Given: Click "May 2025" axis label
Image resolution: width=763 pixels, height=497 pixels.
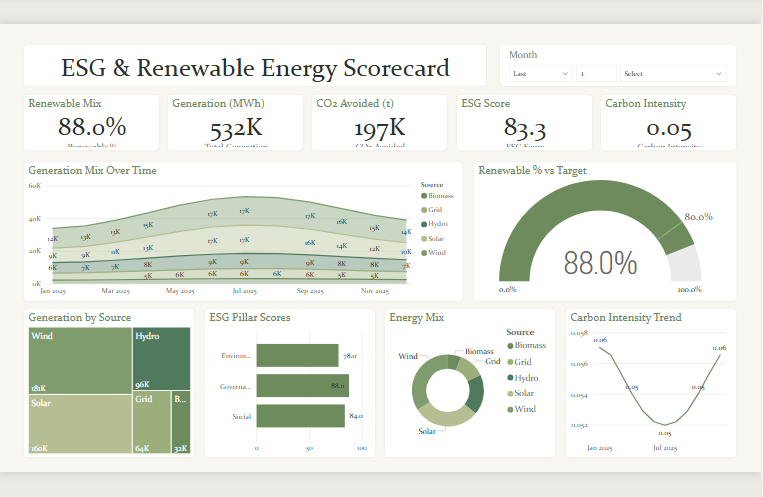Looking at the screenshot, I should (x=180, y=291).
